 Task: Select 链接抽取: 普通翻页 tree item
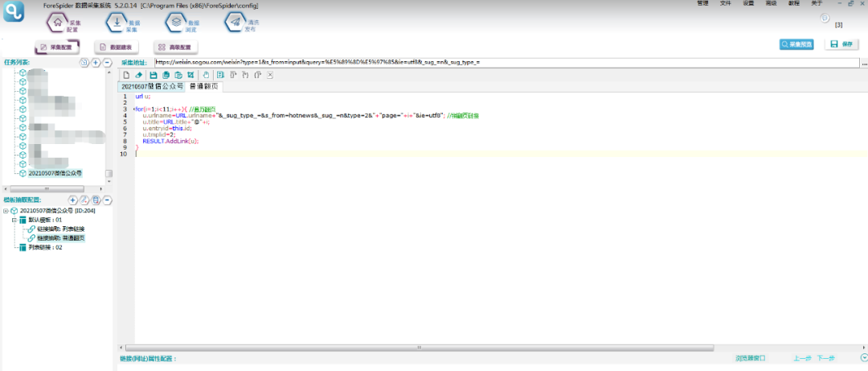point(60,238)
